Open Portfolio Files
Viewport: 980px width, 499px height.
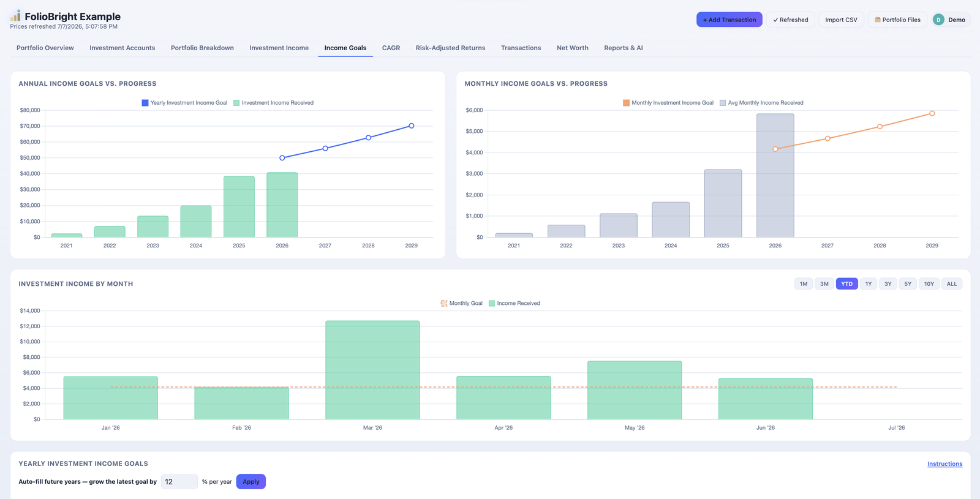(897, 20)
